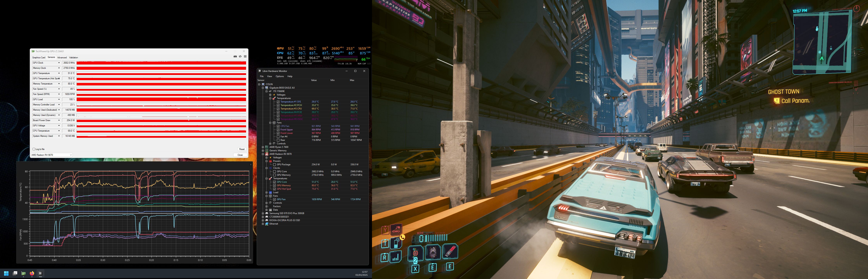Open the GPU-Z hamburger menu icon
The width and height of the screenshot is (868, 279).
[245, 57]
